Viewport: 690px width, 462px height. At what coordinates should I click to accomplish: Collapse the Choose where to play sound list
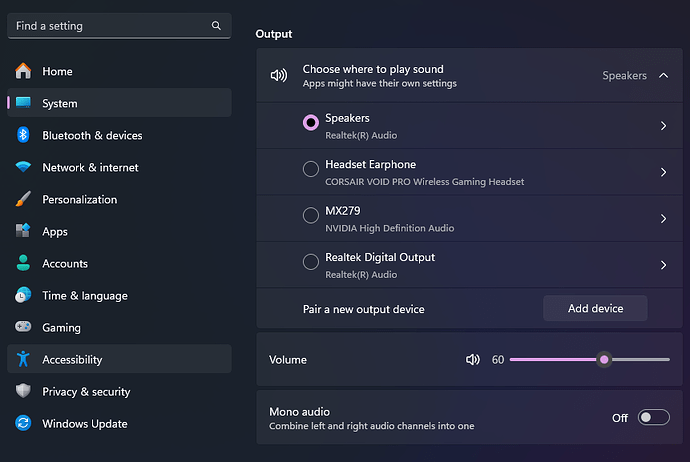(x=664, y=76)
